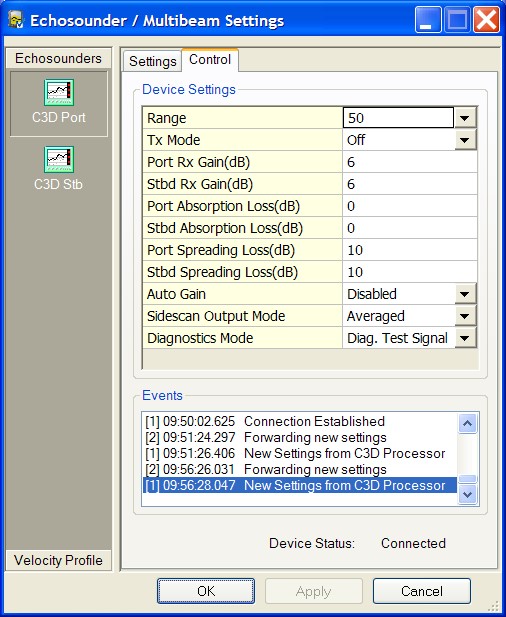Click the Echosounders panel header
The width and height of the screenshot is (506, 617).
pyautogui.click(x=58, y=58)
